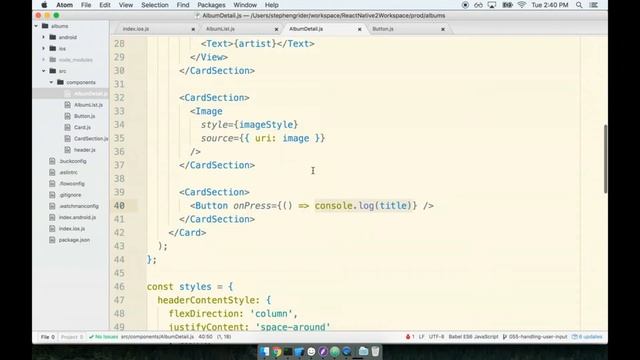
Task: Open the Help menu
Action: click(x=271, y=5)
